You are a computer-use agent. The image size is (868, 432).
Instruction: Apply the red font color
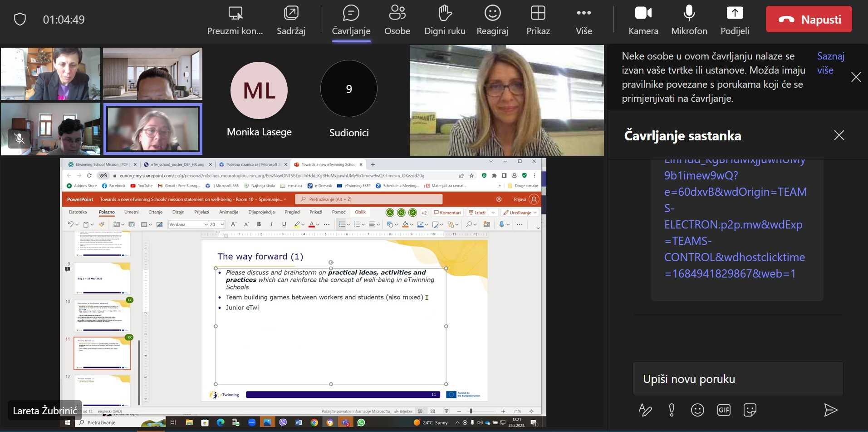coord(311,224)
